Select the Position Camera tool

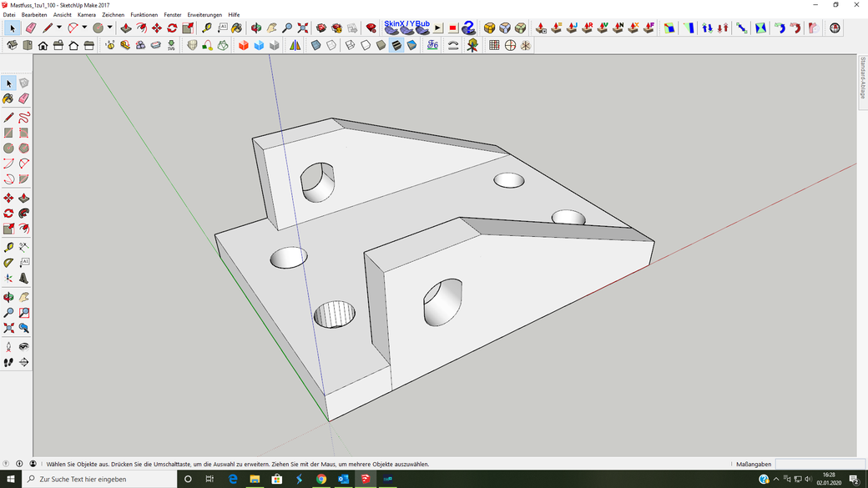pyautogui.click(x=8, y=347)
